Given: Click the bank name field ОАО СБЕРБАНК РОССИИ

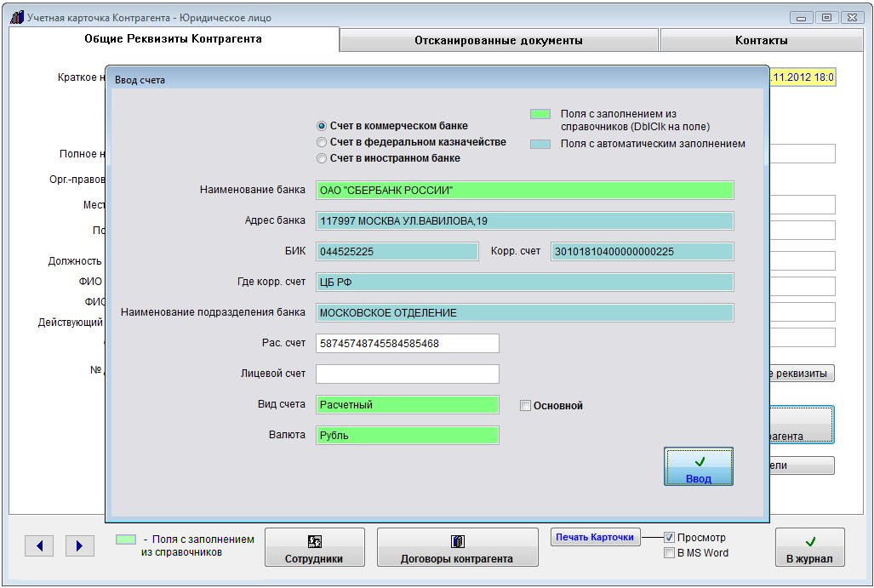Looking at the screenshot, I should pyautogui.click(x=524, y=190).
